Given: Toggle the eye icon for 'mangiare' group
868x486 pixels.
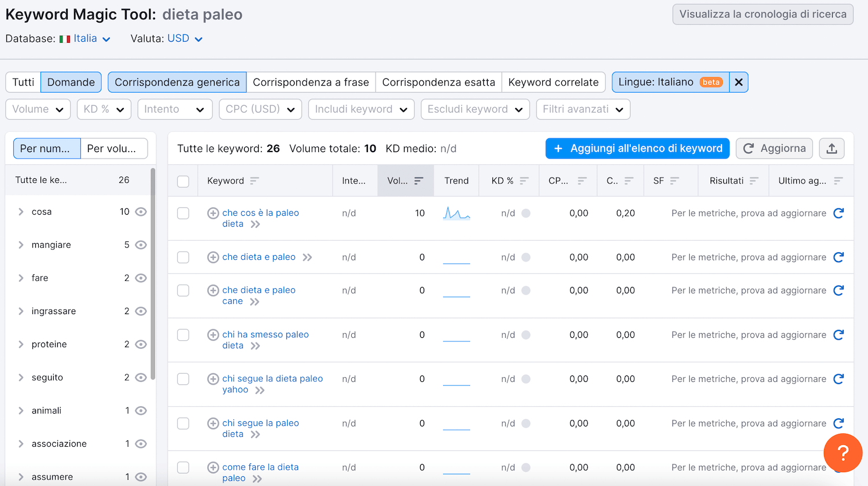Looking at the screenshot, I should click(x=141, y=245).
